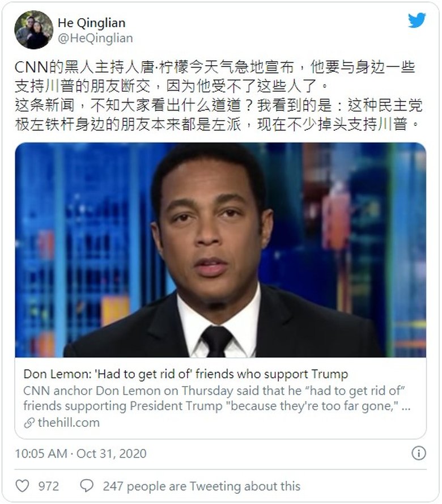This screenshot has width=442, height=504.
Task: Select the Chinese tweet text body
Action: tap(218, 95)
